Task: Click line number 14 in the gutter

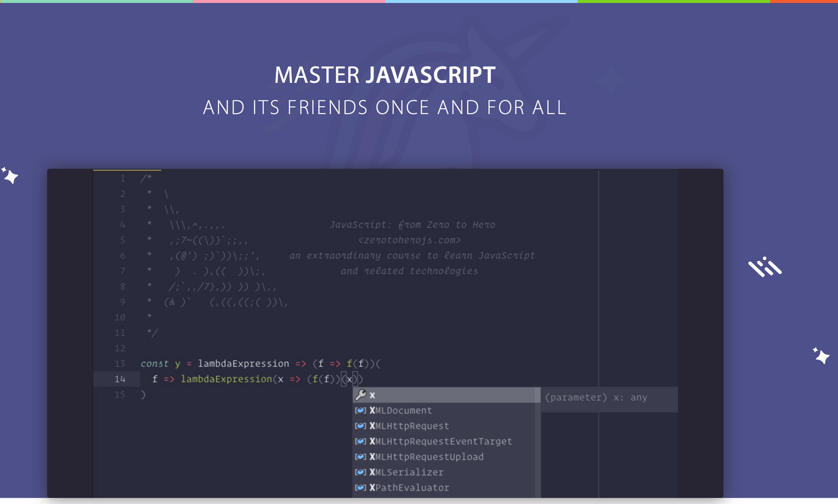Action: pos(120,379)
